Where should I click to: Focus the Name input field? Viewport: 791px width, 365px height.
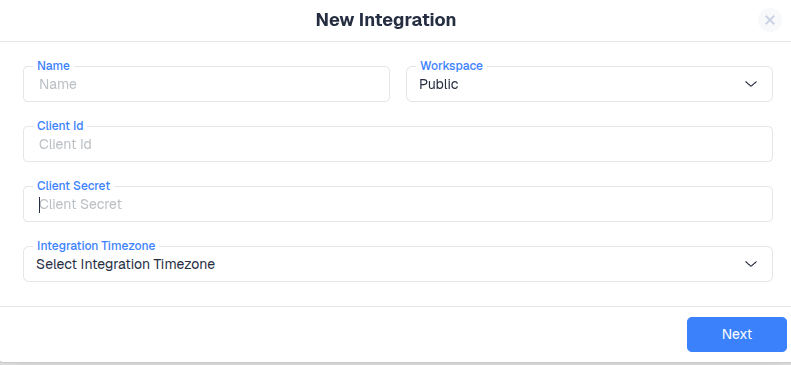tap(206, 84)
